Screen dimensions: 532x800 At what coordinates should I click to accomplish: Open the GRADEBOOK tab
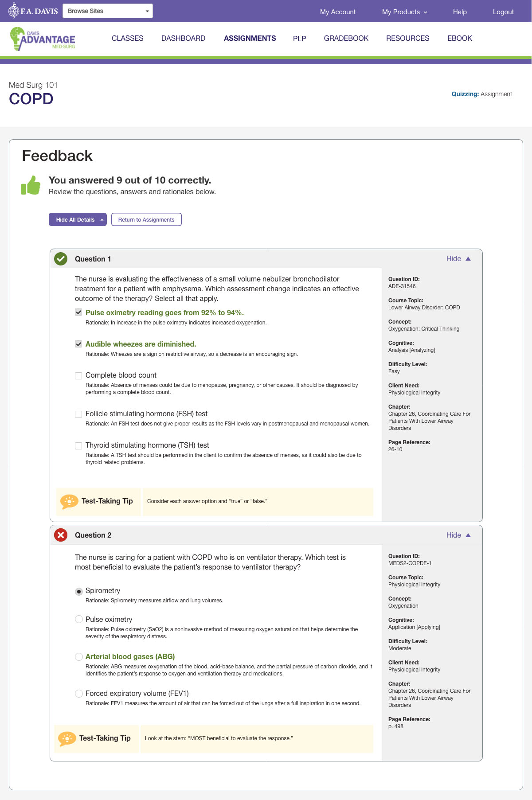pyautogui.click(x=346, y=38)
